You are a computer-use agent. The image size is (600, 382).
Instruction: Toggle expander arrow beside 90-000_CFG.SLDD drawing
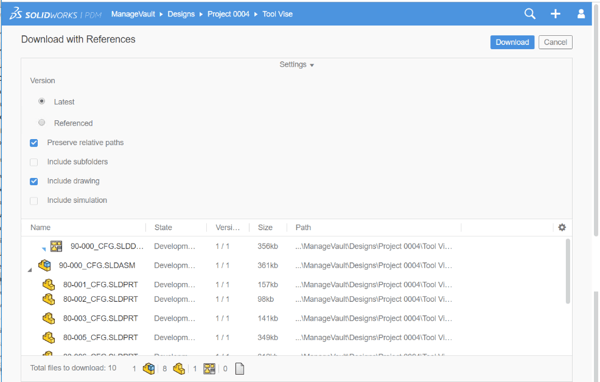(x=44, y=249)
